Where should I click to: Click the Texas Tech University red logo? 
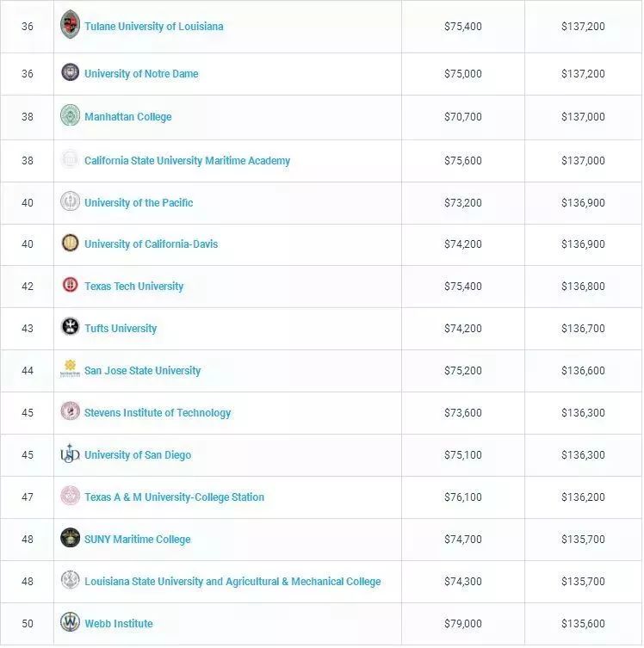click(x=70, y=286)
